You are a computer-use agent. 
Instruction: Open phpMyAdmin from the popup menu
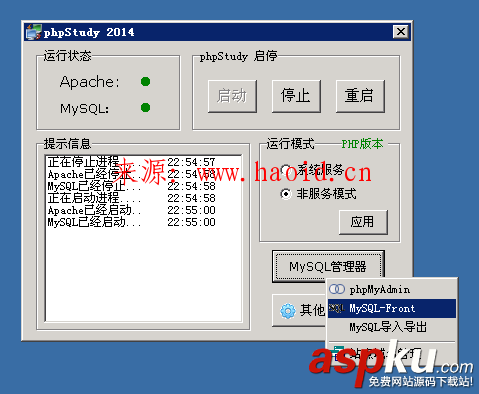pyautogui.click(x=392, y=289)
